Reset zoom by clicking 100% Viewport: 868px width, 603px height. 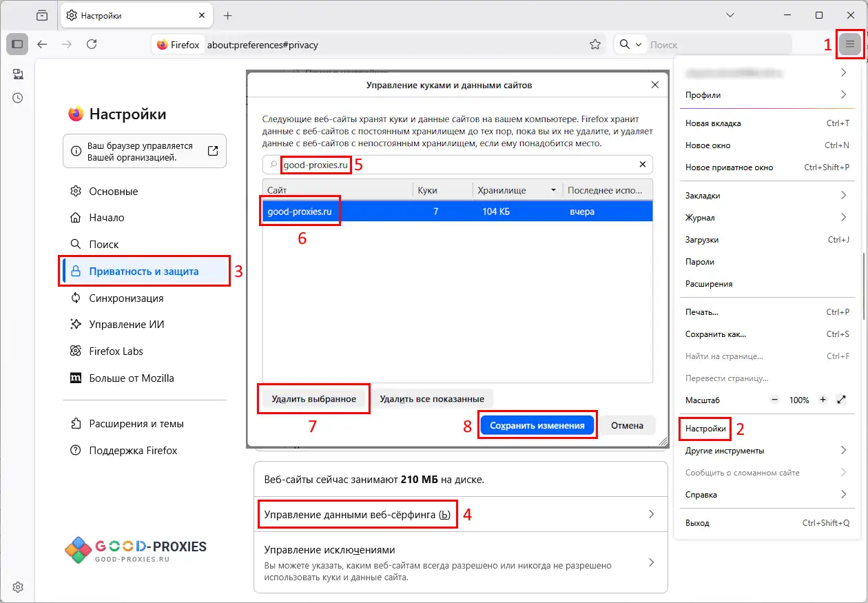pyautogui.click(x=799, y=400)
